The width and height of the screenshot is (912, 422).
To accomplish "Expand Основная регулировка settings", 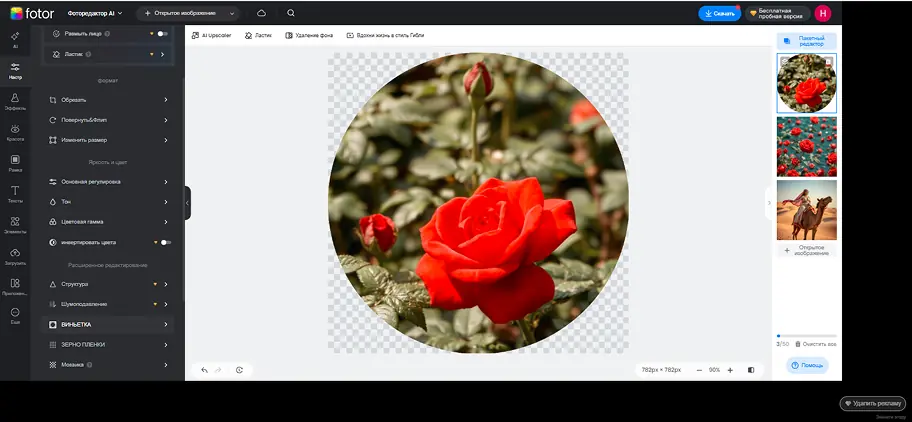I will coord(108,182).
